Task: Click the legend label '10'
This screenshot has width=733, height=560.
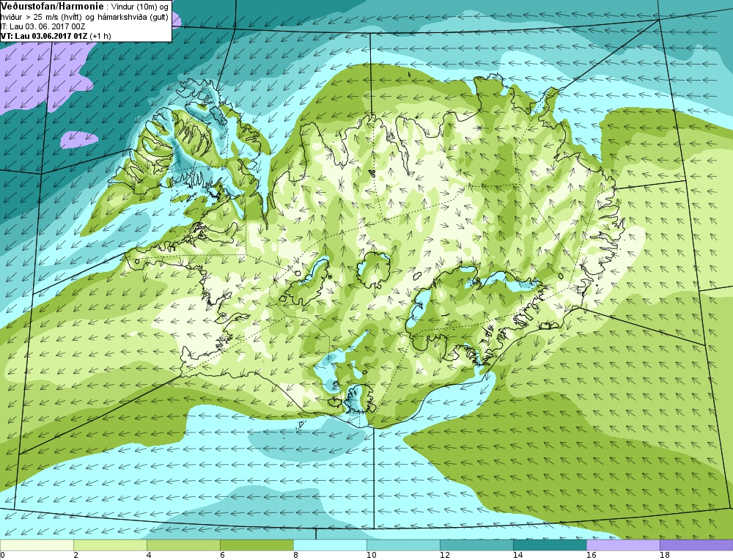Action: click(371, 556)
